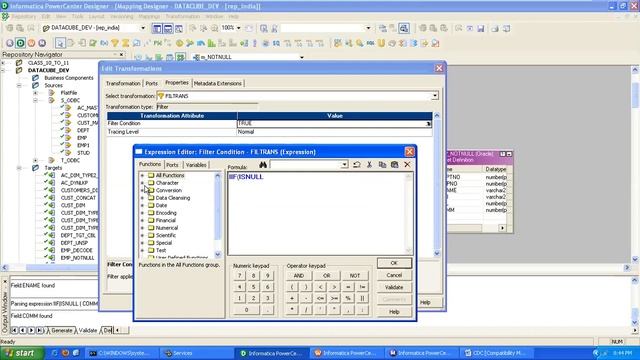Click the NOT operator button
Image resolution: width=640 pixels, height=360 pixels.
pos(355,276)
